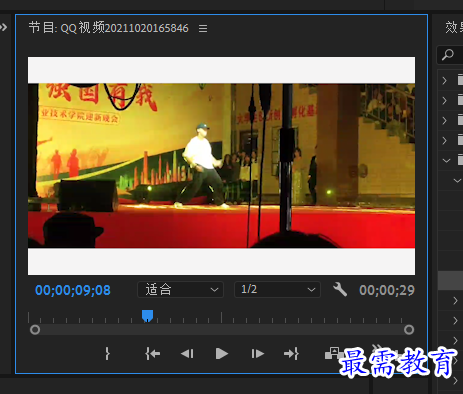Collapse the expanded top-level effects folder
Image resolution: width=463 pixels, height=394 pixels.
coord(446,161)
